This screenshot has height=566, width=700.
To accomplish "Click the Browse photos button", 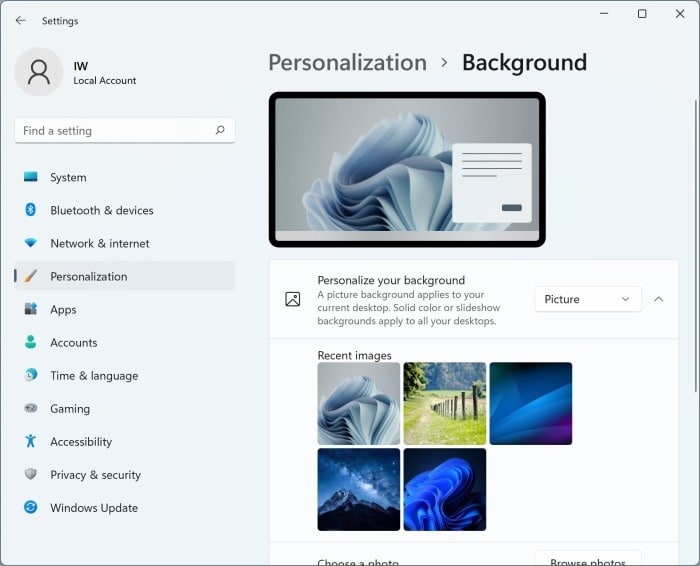I will [587, 559].
